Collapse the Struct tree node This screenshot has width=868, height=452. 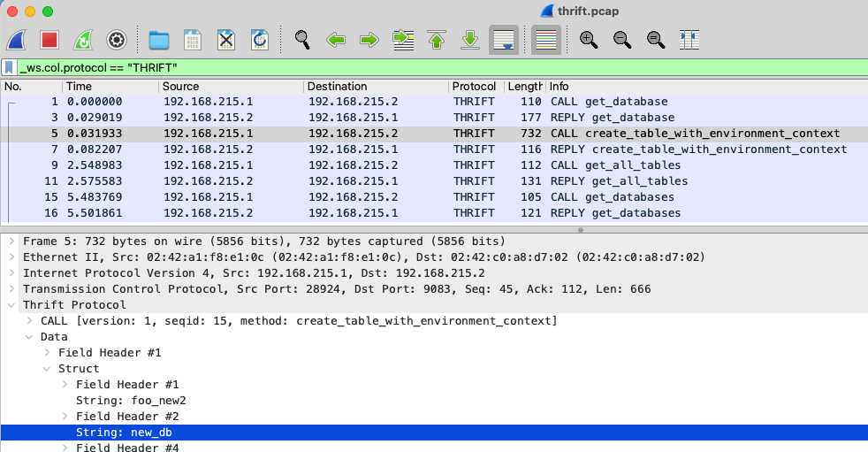coord(47,369)
